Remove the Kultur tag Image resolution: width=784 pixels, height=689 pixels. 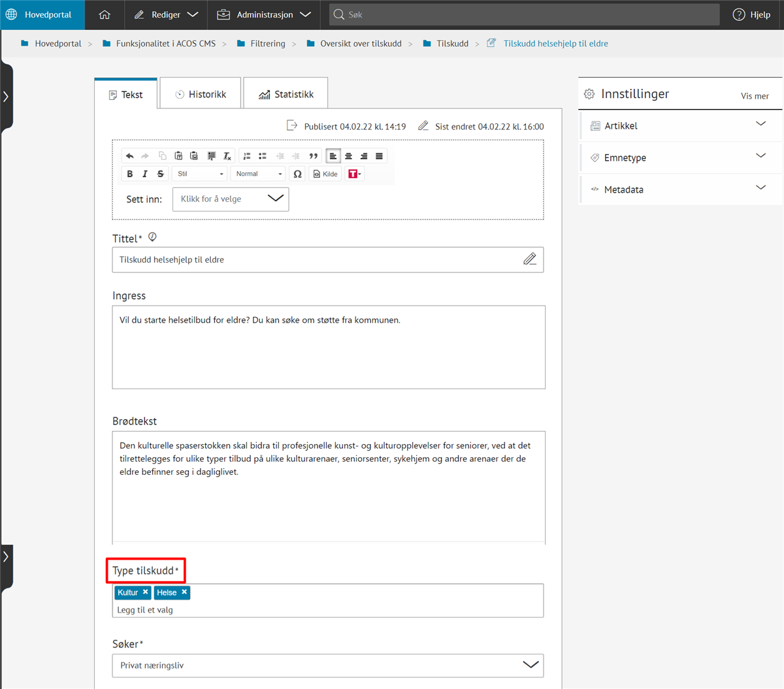pyautogui.click(x=146, y=592)
